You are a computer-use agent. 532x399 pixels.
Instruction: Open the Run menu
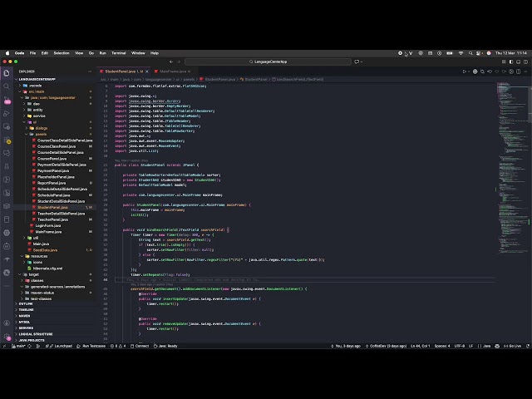click(102, 53)
